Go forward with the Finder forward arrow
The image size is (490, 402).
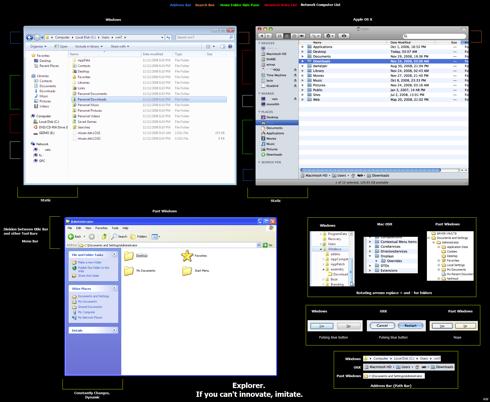pos(268,36)
